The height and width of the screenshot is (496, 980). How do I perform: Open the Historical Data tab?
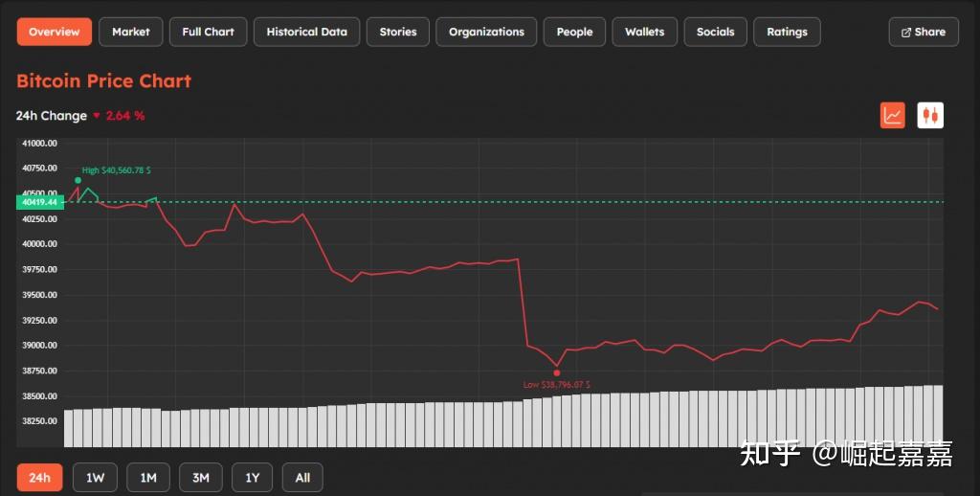pyautogui.click(x=307, y=32)
